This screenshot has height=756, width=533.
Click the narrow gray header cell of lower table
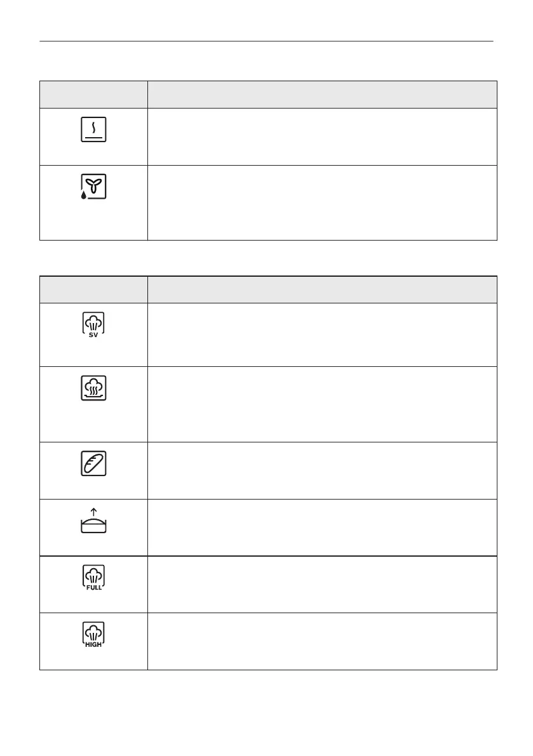click(93, 289)
